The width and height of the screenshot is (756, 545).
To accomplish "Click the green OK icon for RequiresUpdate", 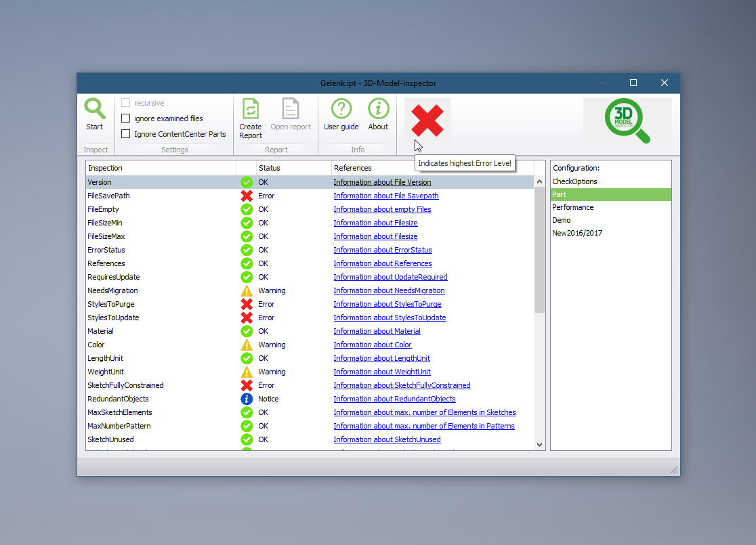I will point(247,277).
